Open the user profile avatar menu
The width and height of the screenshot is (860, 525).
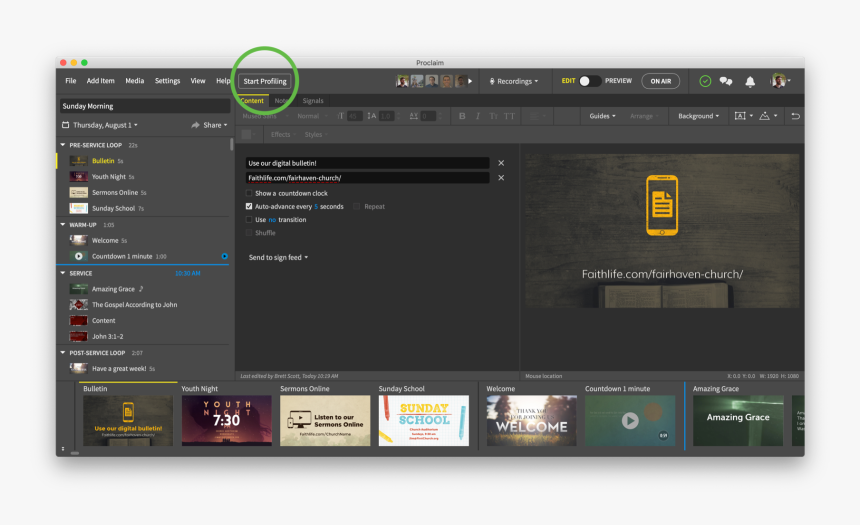click(779, 81)
